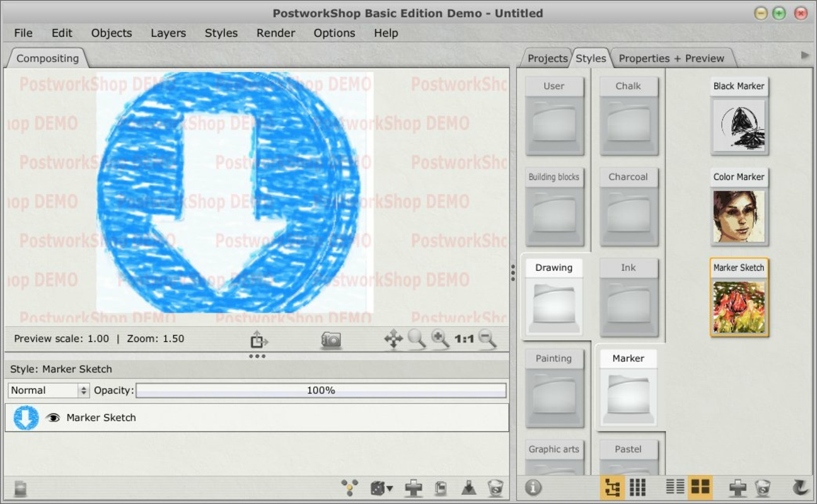Switch to Properties + Preview tab
The width and height of the screenshot is (817, 504).
pos(671,58)
